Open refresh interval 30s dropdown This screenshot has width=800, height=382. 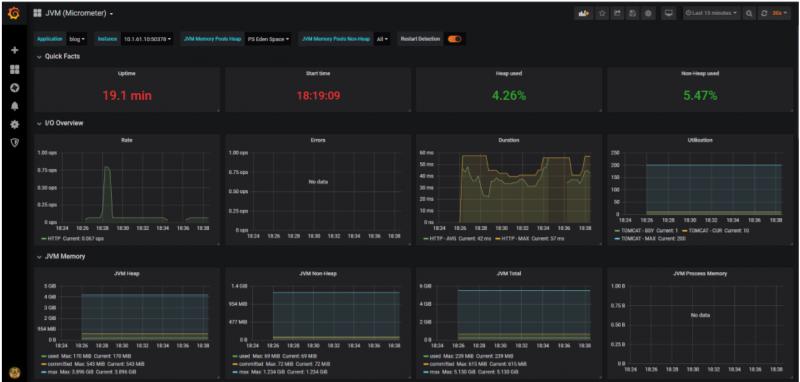781,14
